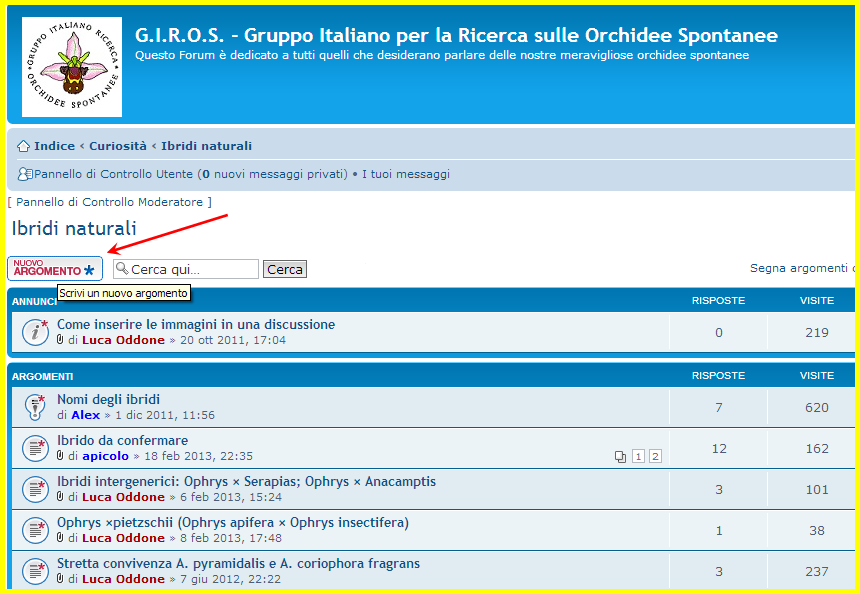
Task: Click attachment clip icon on Ibrido da confermare row
Action: click(x=60, y=455)
